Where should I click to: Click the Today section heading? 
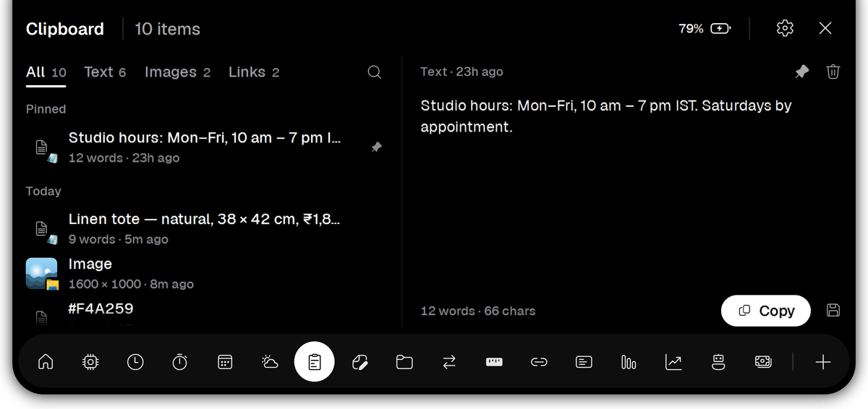coord(43,191)
